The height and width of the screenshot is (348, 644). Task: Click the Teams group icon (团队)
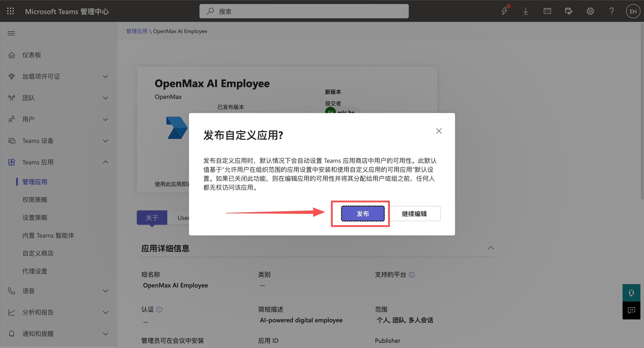(11, 98)
